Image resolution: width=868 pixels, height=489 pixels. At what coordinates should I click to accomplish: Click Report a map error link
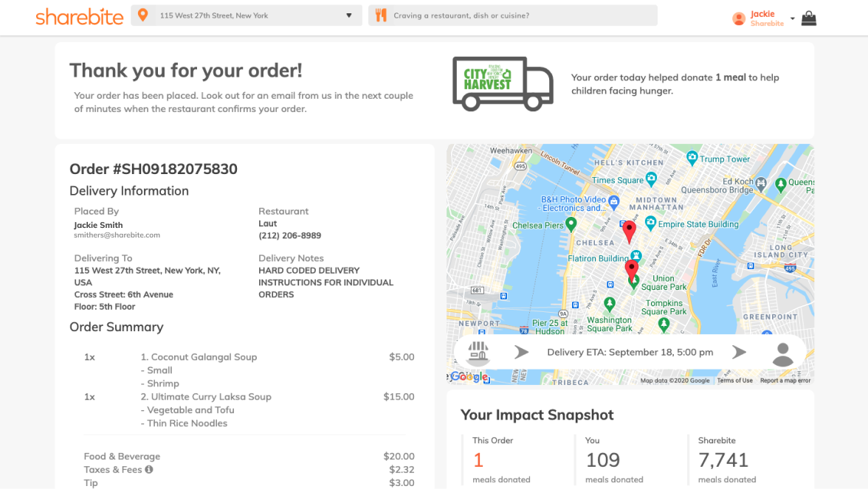785,381
